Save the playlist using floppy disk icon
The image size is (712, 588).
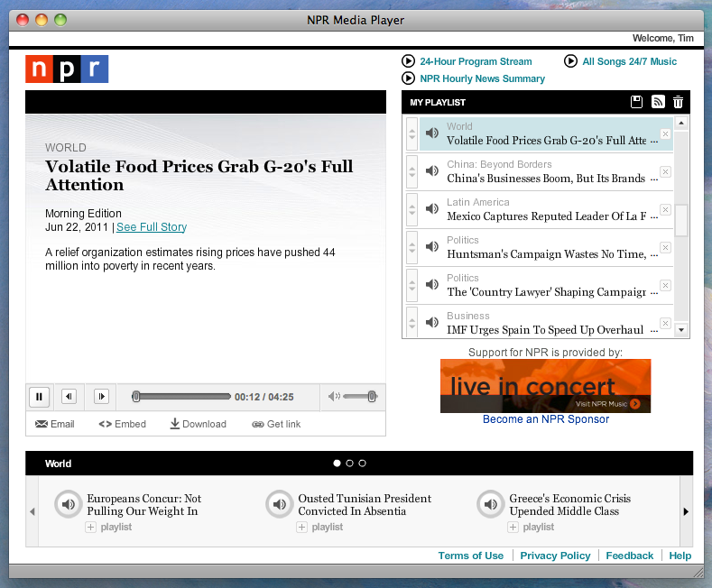[x=636, y=103]
